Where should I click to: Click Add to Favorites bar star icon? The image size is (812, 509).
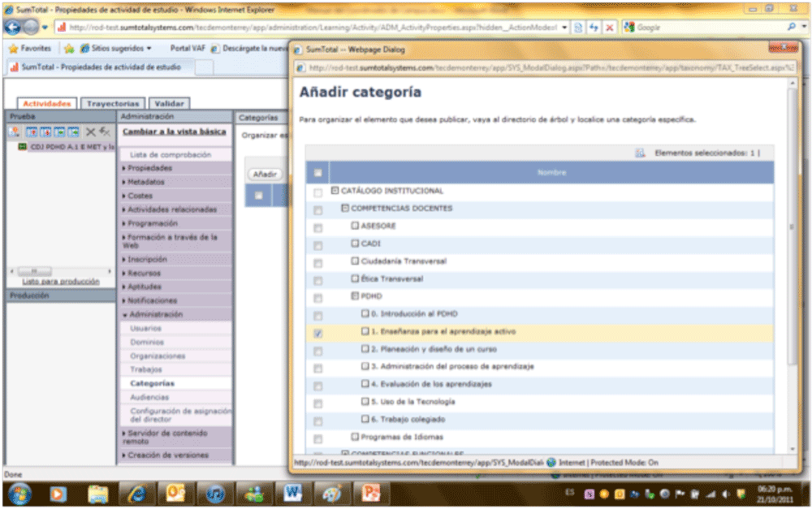(x=69, y=49)
